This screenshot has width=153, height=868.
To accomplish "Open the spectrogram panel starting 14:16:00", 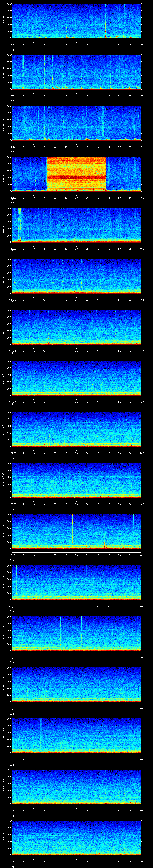I will (76, 123).
